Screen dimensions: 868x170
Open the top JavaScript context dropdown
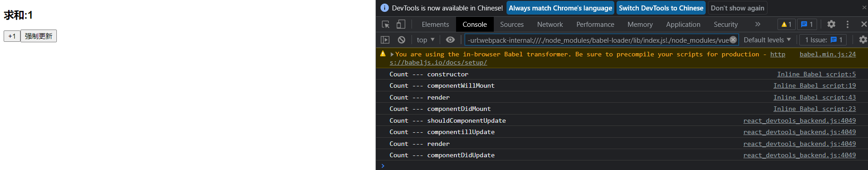coord(426,40)
